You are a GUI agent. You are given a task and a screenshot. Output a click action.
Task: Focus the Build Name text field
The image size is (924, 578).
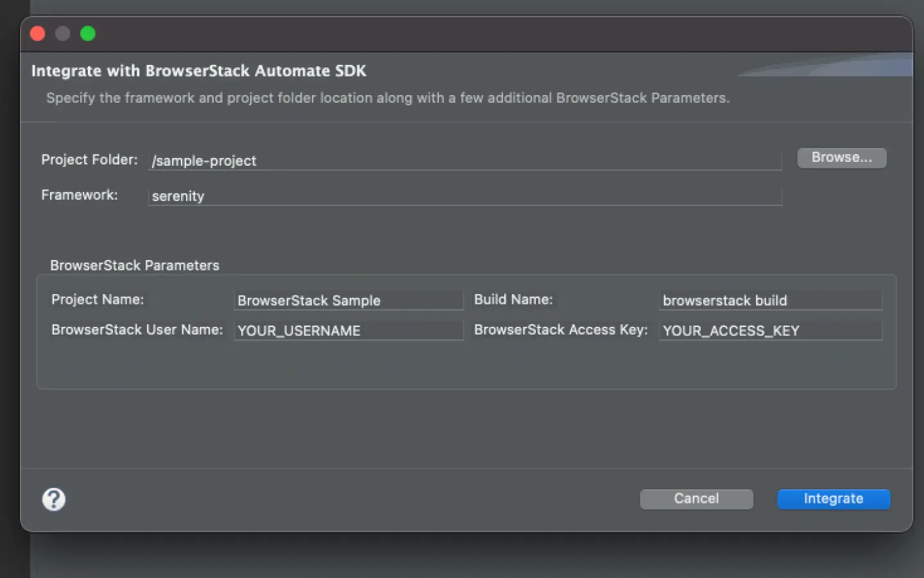click(770, 301)
